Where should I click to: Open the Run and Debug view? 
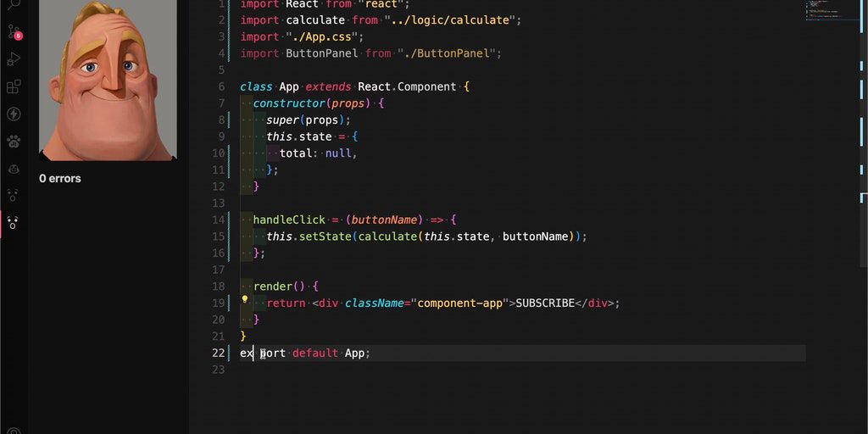tap(14, 58)
